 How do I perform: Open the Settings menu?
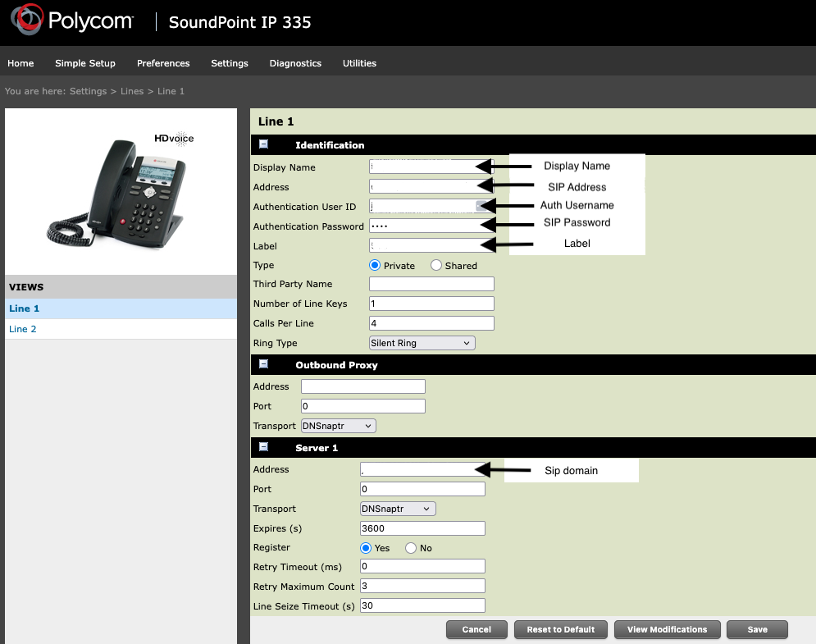tap(229, 63)
